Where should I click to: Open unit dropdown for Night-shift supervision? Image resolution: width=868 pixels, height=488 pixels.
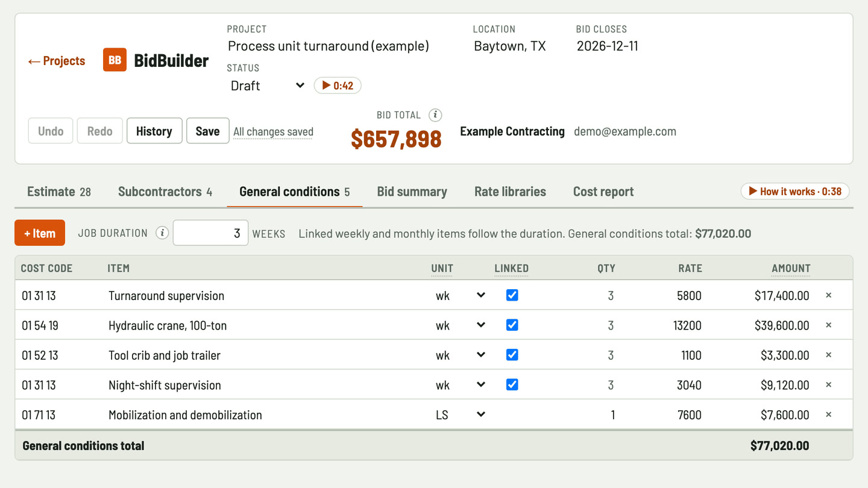tap(461, 385)
